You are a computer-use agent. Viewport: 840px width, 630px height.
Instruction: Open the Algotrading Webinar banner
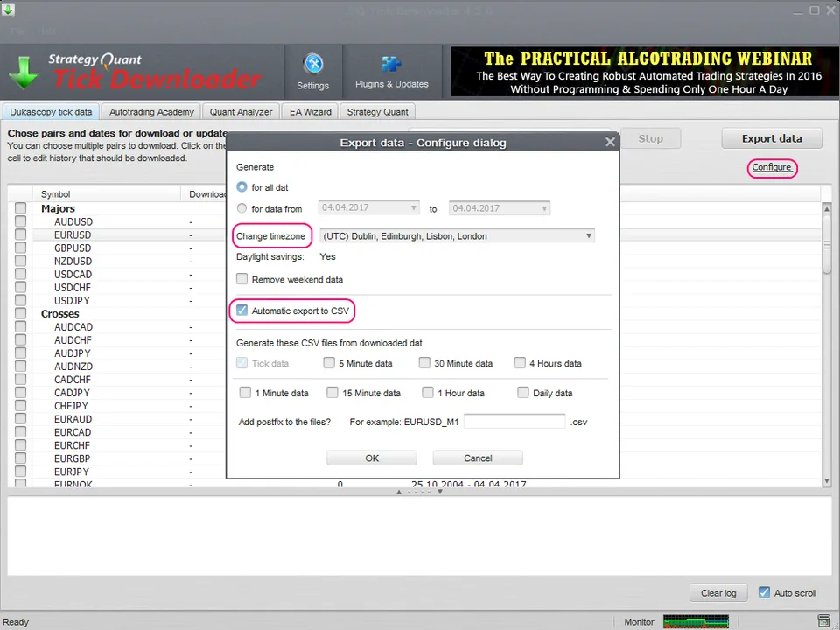point(645,72)
